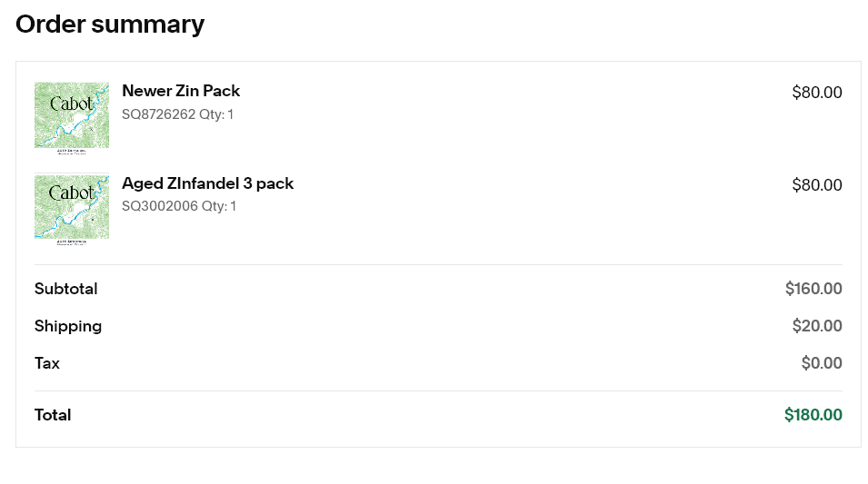Click the $160.00 subtotal amount
The width and height of the screenshot is (868, 484).
pos(813,289)
